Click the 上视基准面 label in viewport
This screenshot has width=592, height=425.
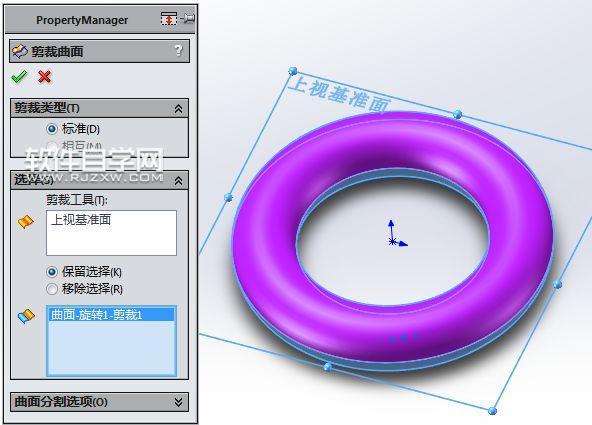pos(339,95)
